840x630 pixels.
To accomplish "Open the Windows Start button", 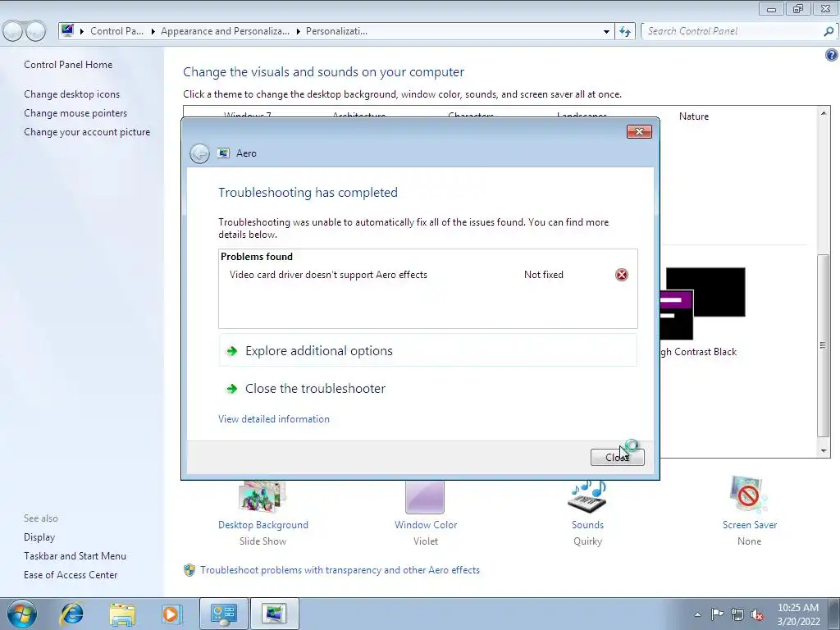I will pos(22,614).
